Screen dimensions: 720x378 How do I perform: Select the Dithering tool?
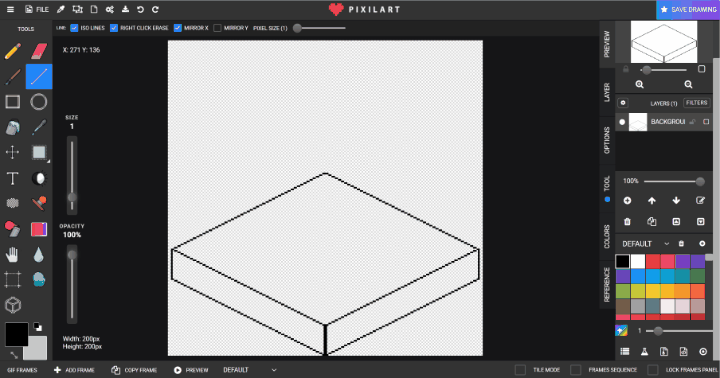[13, 203]
